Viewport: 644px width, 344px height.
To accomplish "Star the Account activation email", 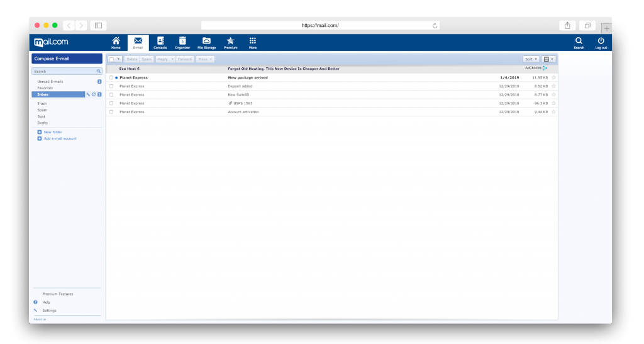I will click(x=553, y=112).
